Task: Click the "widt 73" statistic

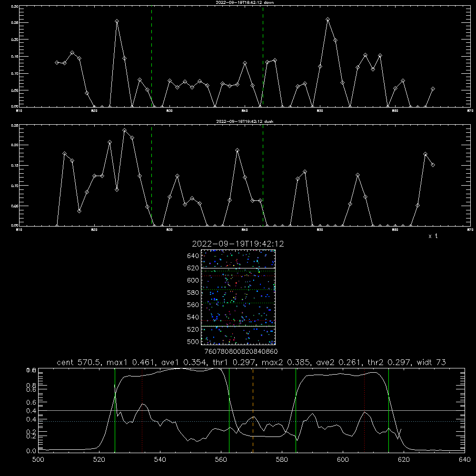Action: pyautogui.click(x=431, y=362)
